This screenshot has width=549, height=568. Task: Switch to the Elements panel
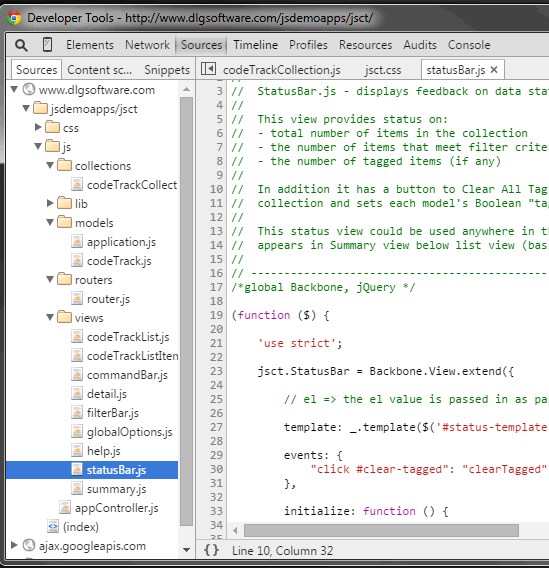coord(90,45)
